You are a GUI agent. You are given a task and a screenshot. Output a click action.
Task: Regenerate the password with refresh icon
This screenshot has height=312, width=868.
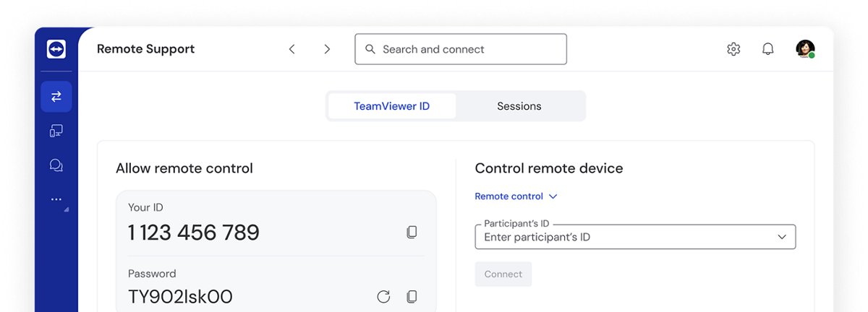pos(383,297)
